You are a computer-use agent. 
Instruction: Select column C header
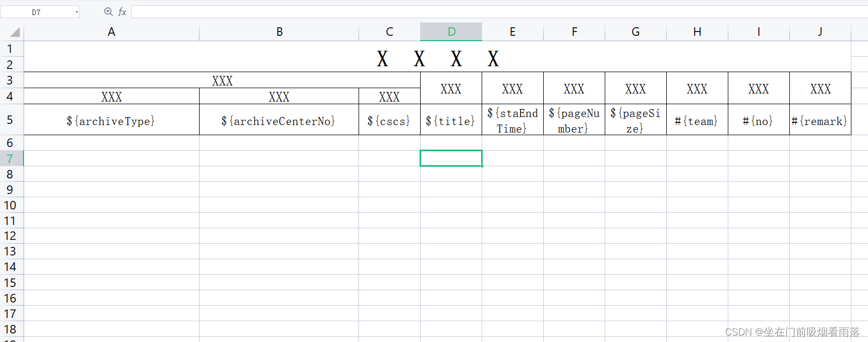(x=390, y=32)
